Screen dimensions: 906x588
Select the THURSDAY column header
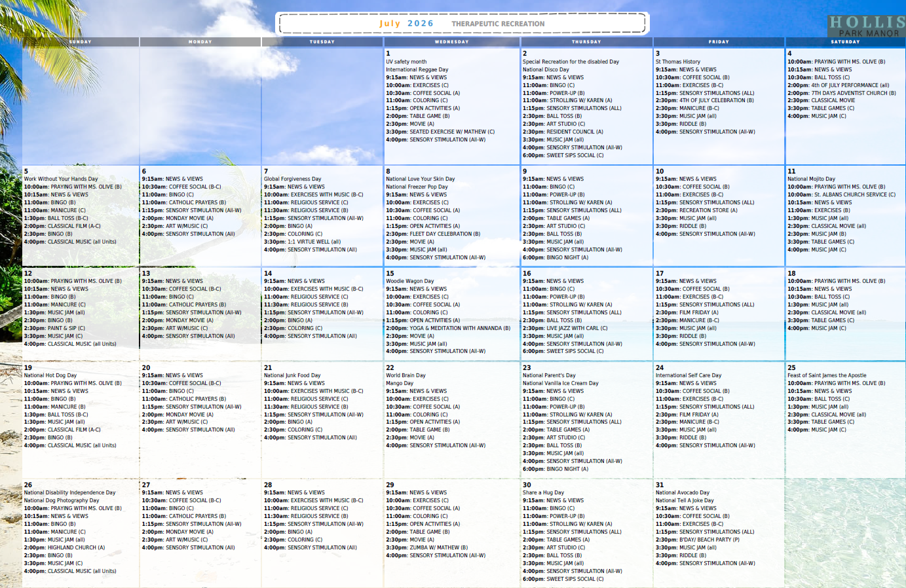(x=586, y=42)
